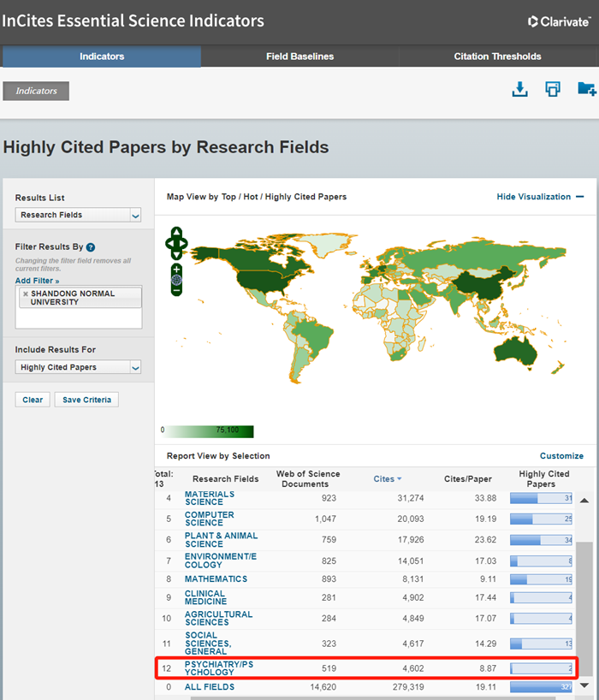Click the Save Criteria button
This screenshot has height=700, width=599.
86,400
